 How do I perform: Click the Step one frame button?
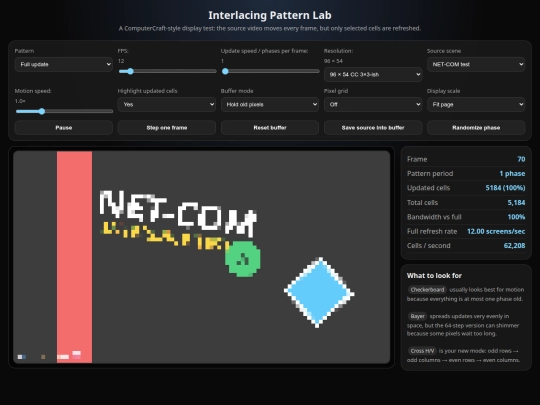pos(167,127)
